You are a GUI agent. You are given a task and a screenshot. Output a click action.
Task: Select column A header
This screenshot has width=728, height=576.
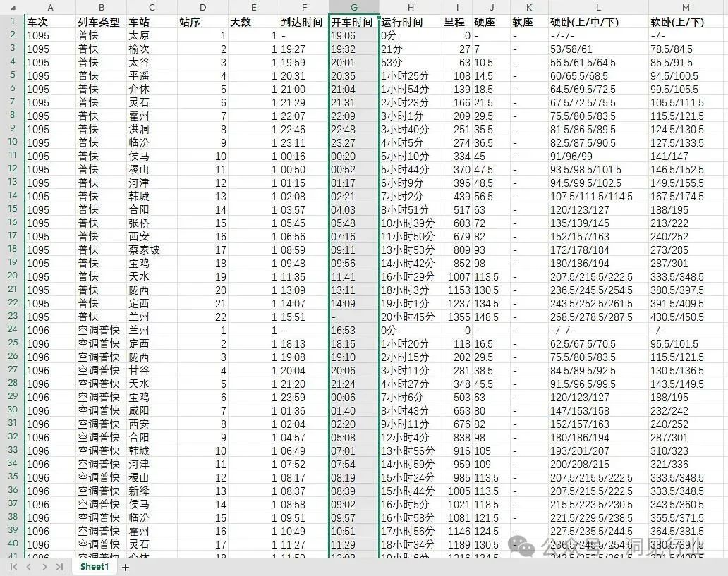click(x=50, y=8)
